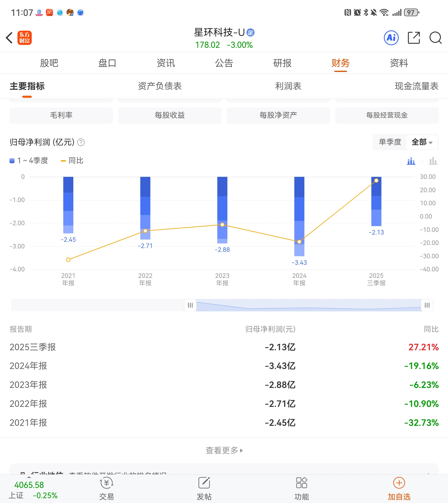The height and width of the screenshot is (503, 448).
Task: Toggle the 1~4季度 legend series
Action: pos(29,161)
